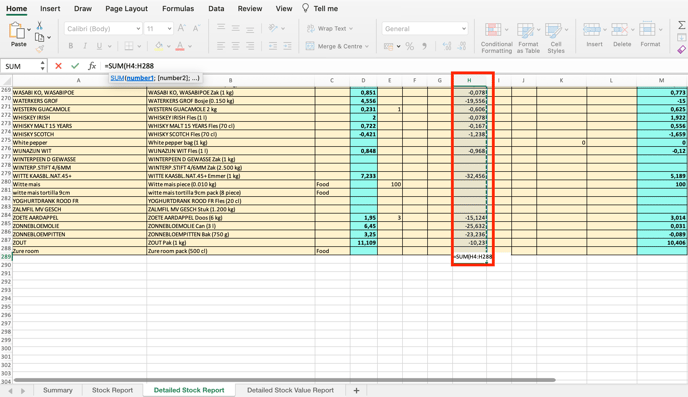Viewport: 688px width, 397px height.
Task: Click the Select All corner triangle
Action: (7, 81)
